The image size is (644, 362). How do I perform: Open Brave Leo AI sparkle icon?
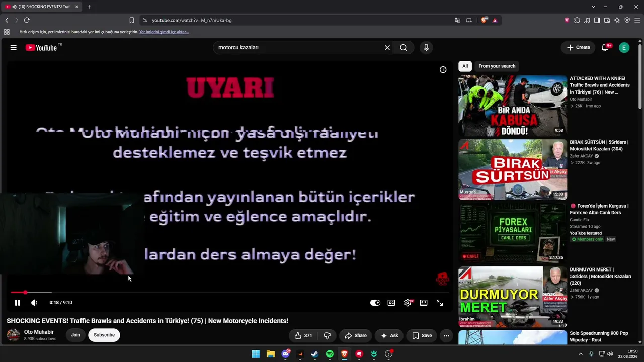(x=617, y=20)
